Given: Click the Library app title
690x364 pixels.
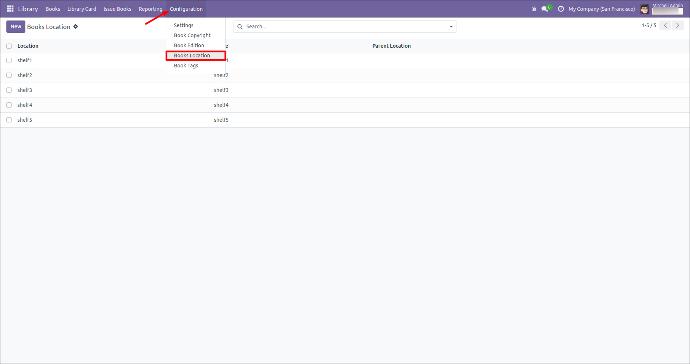Looking at the screenshot, I should (28, 9).
